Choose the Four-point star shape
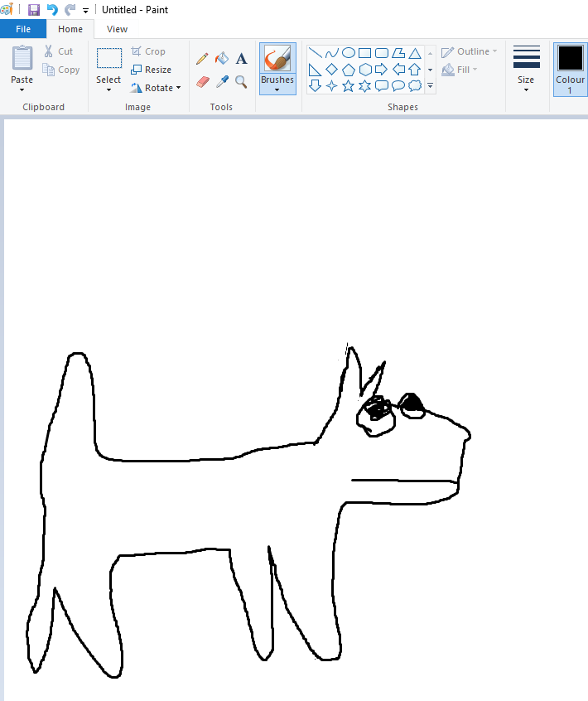 332,86
